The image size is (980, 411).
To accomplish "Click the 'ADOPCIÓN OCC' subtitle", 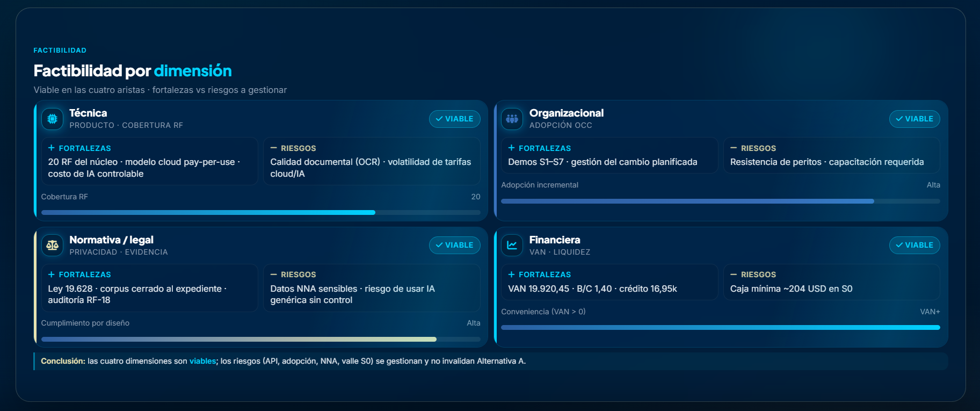I will [561, 125].
